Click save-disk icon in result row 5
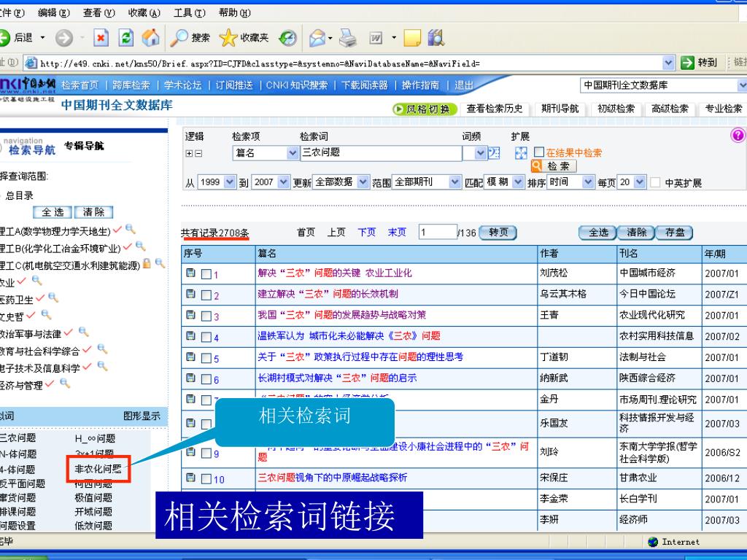The width and height of the screenshot is (747, 560). tap(190, 357)
